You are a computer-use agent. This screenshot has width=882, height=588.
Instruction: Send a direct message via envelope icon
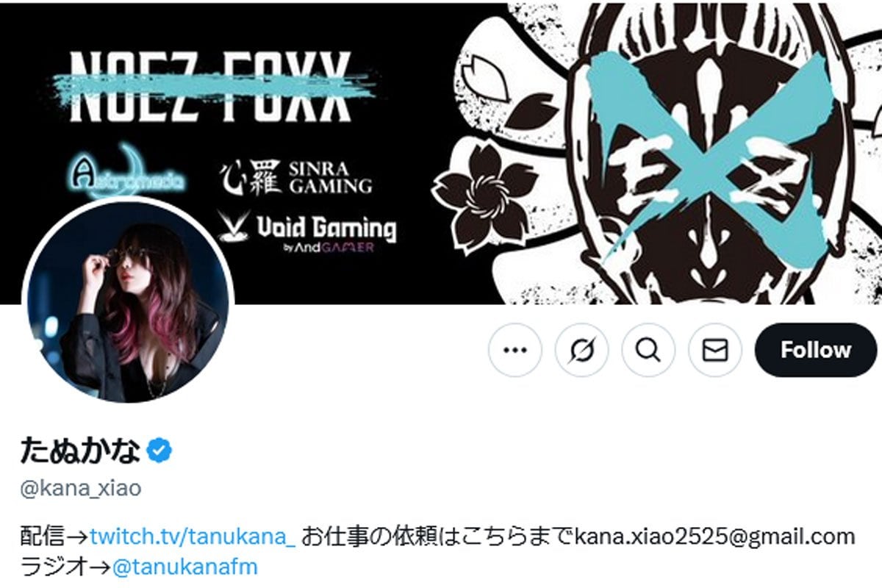[715, 350]
